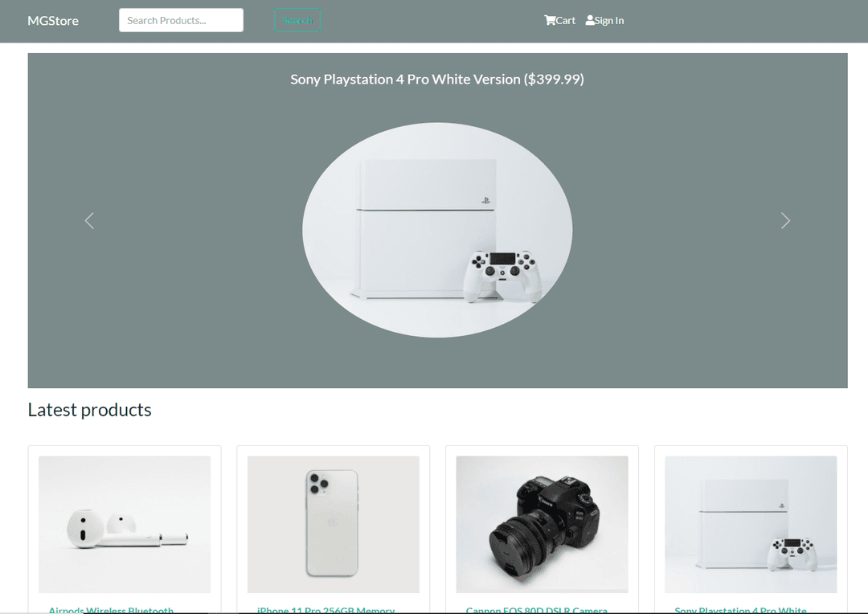The image size is (868, 614).
Task: Click the shopping cart icon
Action: click(x=550, y=20)
